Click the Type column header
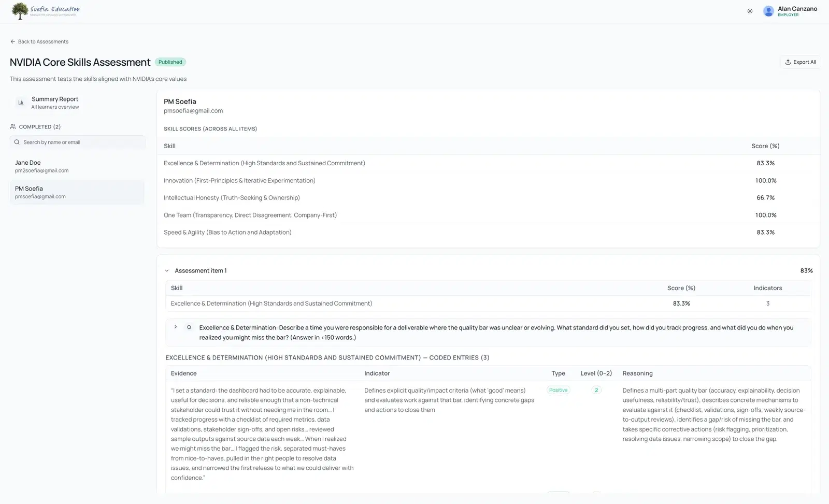 (558, 373)
